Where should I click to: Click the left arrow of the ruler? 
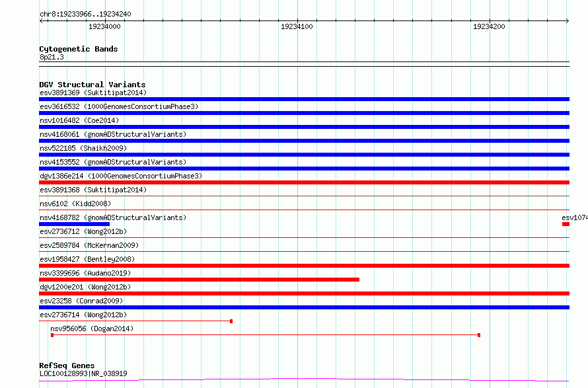click(41, 21)
